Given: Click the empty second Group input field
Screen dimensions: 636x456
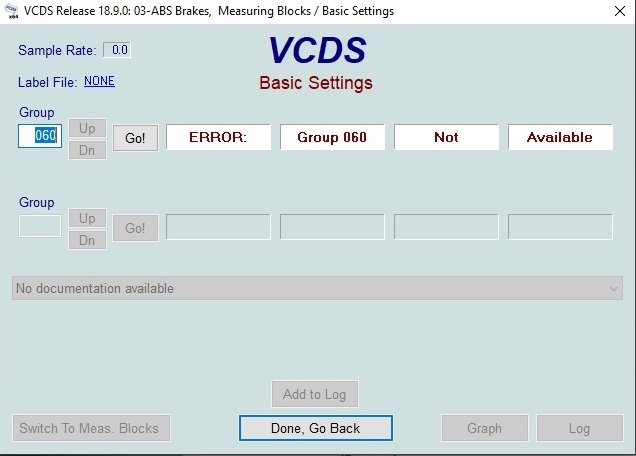Looking at the screenshot, I should (x=40, y=226).
